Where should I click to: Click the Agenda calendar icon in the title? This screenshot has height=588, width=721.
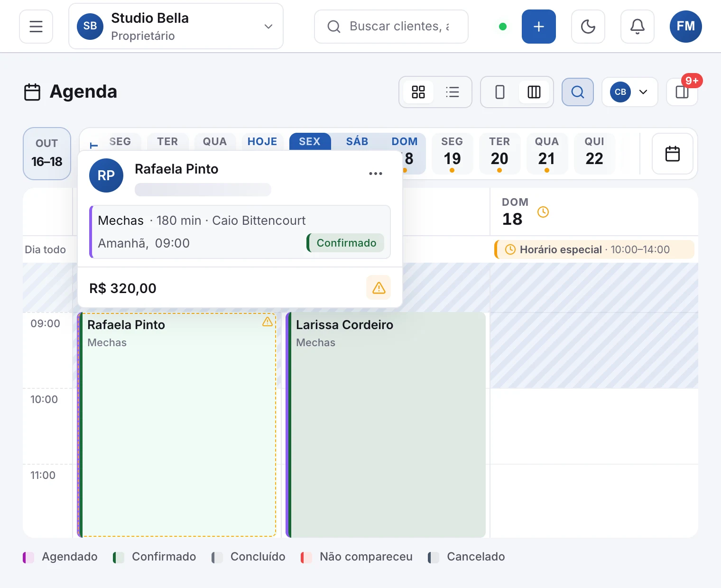[32, 92]
